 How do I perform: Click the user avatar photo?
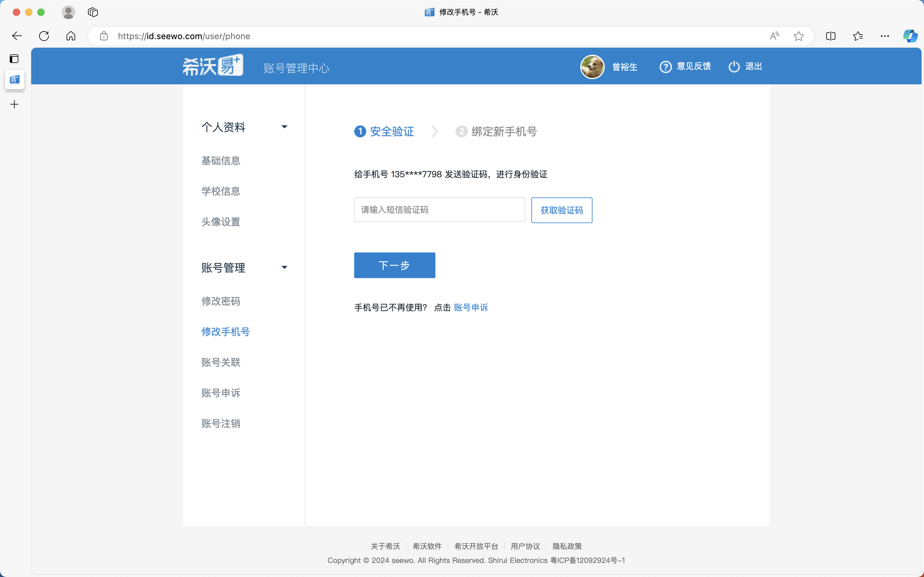(592, 67)
